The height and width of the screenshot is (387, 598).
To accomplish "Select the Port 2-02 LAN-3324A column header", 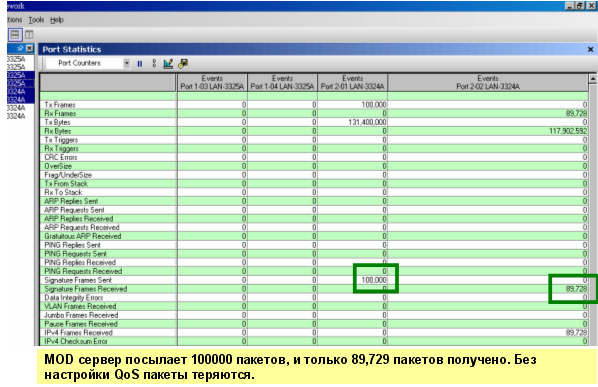I will coord(488,82).
